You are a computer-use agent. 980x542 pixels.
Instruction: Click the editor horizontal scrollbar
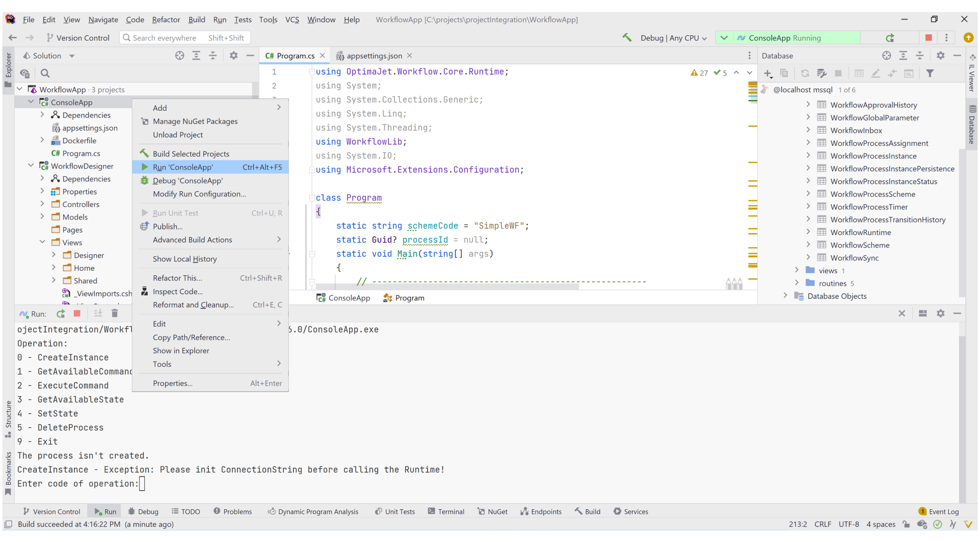coord(447,286)
